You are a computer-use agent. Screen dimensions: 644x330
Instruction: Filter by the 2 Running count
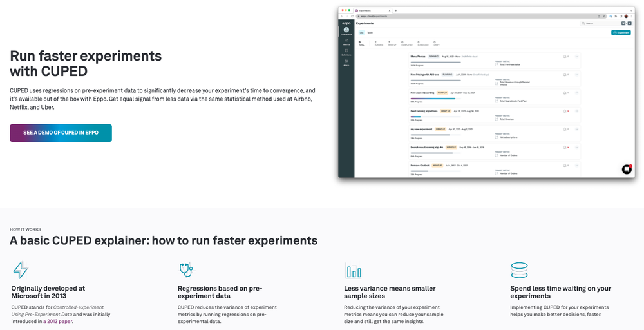(x=378, y=43)
